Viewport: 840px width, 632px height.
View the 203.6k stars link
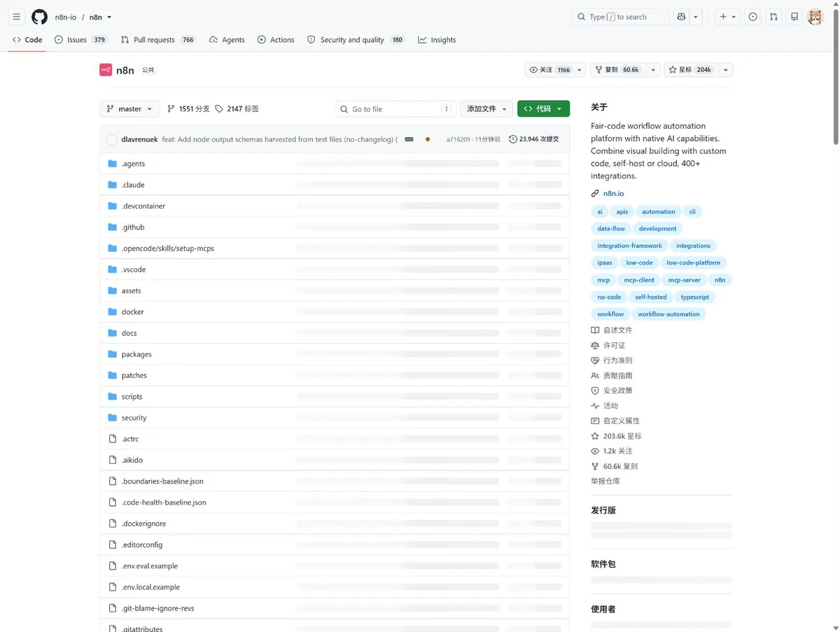[x=616, y=436]
